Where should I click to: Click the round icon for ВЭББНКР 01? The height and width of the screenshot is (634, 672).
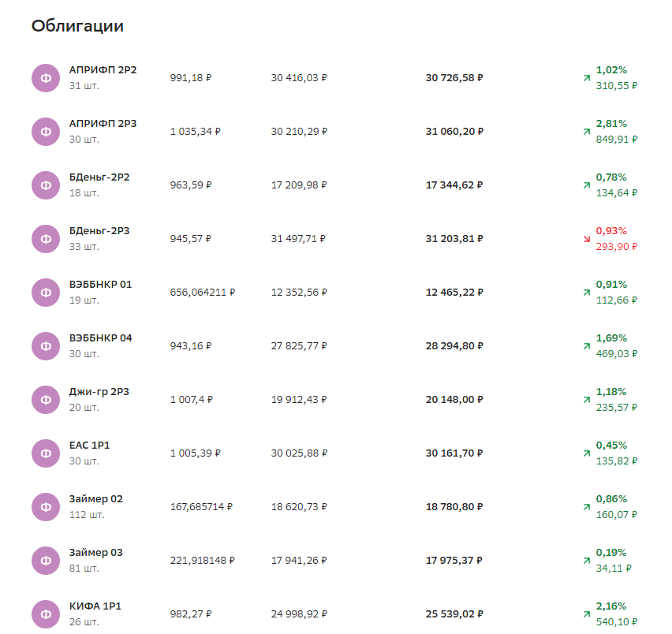point(46,292)
